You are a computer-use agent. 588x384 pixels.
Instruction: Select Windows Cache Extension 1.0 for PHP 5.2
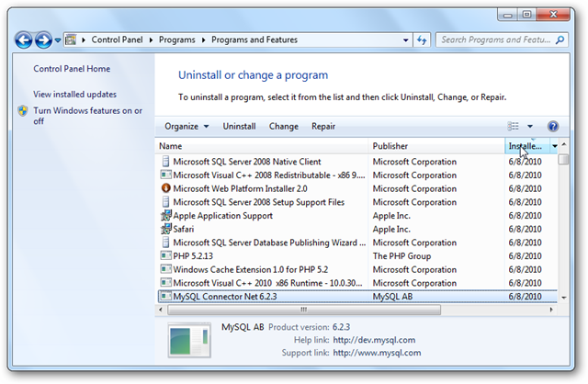point(356,269)
